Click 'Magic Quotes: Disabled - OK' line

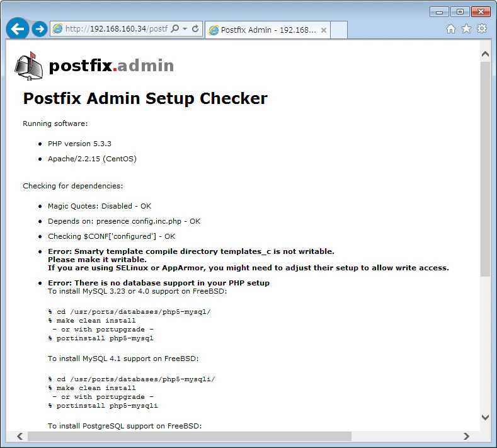[100, 206]
